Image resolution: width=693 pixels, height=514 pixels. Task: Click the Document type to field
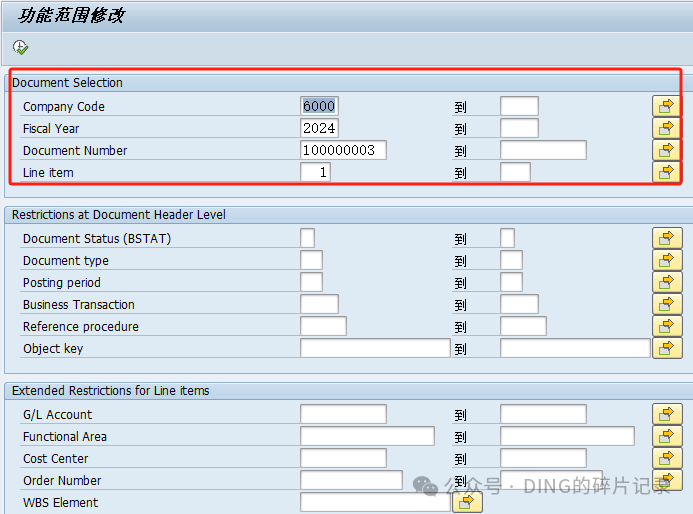[511, 260]
